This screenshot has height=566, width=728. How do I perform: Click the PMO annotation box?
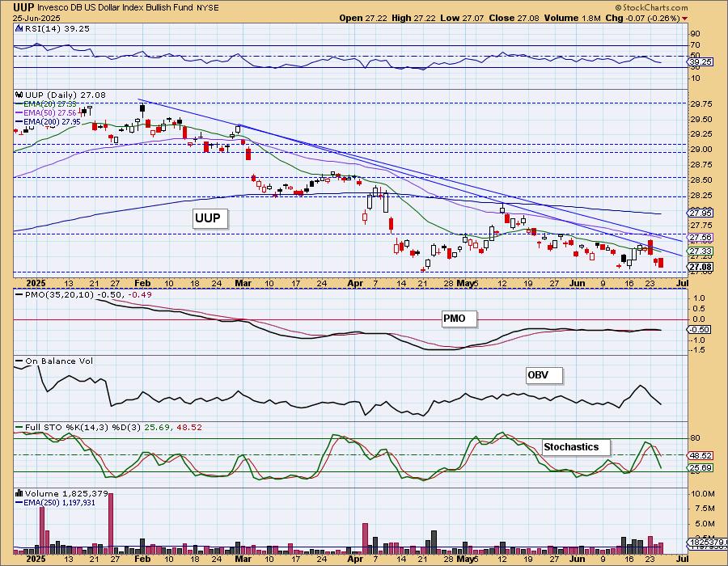pos(459,319)
